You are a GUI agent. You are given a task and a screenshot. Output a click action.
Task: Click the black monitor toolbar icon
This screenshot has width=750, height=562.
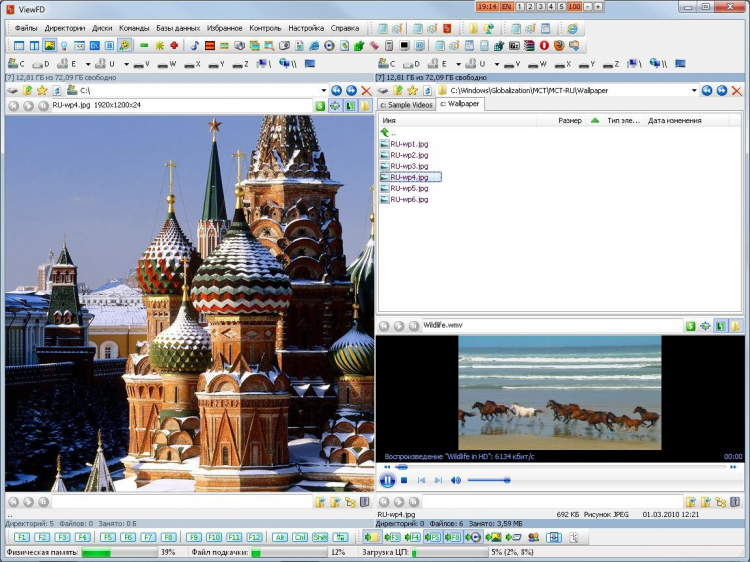pyautogui.click(x=404, y=45)
